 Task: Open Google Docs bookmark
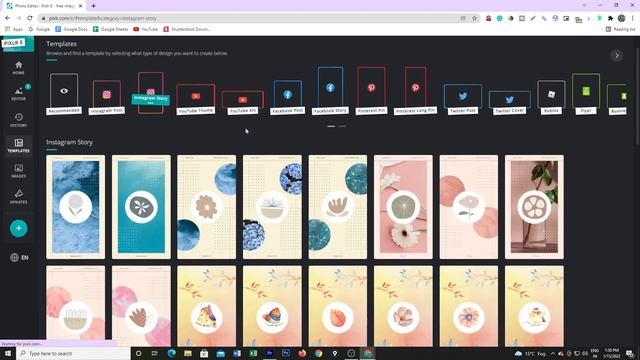(x=71, y=29)
